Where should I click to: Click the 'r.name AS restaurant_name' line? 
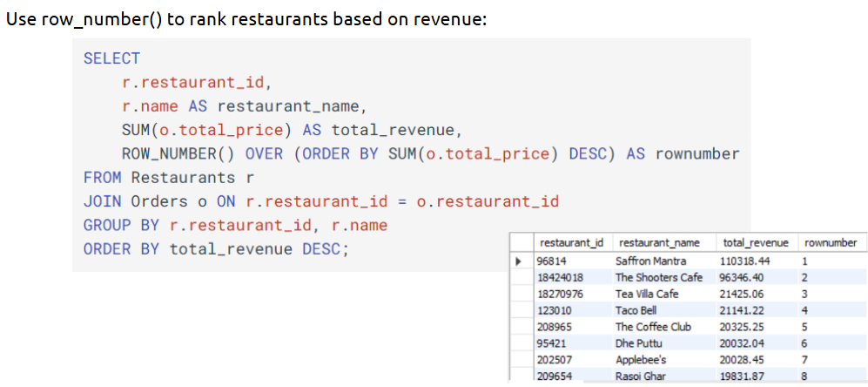[x=245, y=105]
